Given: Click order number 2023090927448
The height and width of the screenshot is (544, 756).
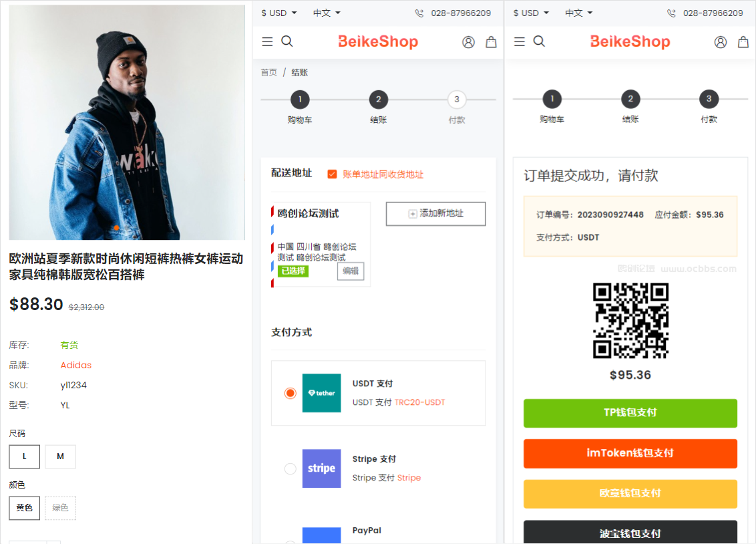Looking at the screenshot, I should pyautogui.click(x=610, y=215).
